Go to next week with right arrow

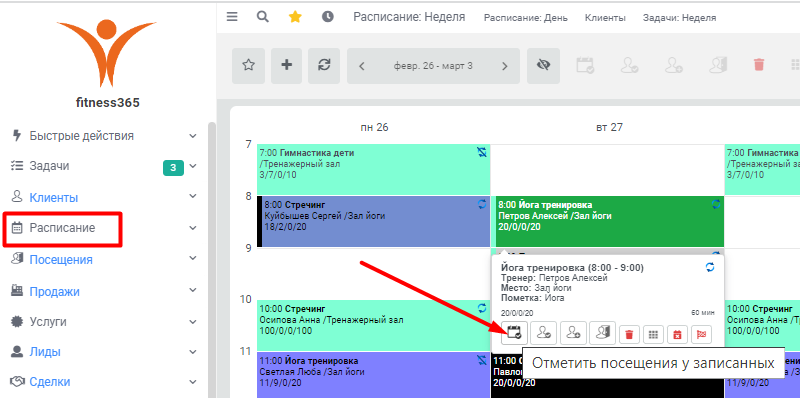[505, 66]
